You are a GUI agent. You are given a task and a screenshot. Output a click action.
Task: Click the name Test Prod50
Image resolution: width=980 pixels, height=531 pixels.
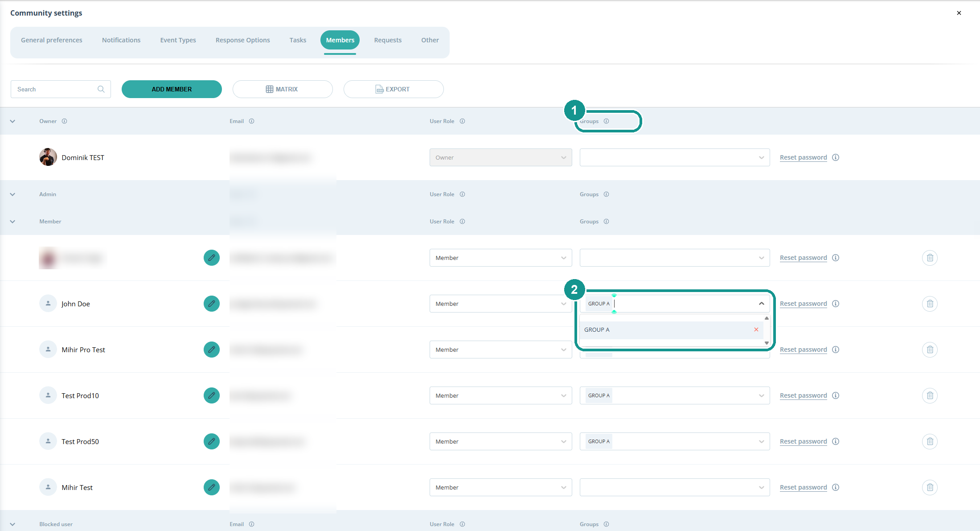[80, 441]
